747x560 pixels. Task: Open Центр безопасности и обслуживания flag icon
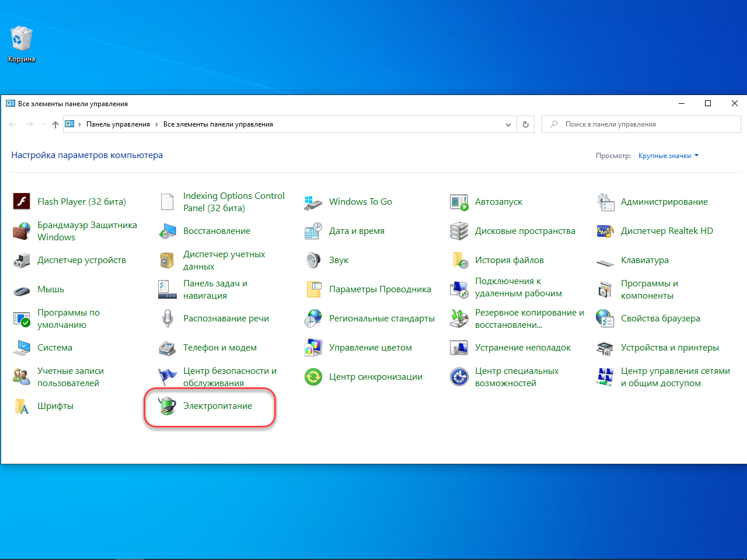tap(167, 377)
